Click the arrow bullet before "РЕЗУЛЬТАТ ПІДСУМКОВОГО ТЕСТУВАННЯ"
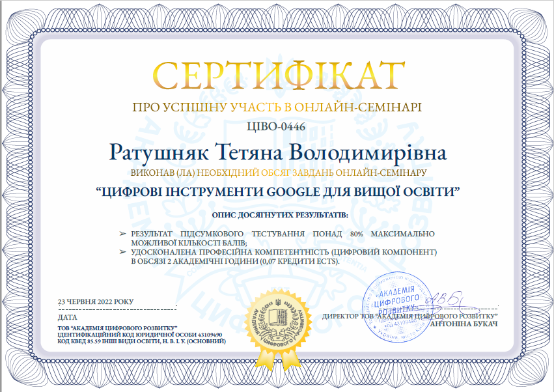 pos(122,234)
